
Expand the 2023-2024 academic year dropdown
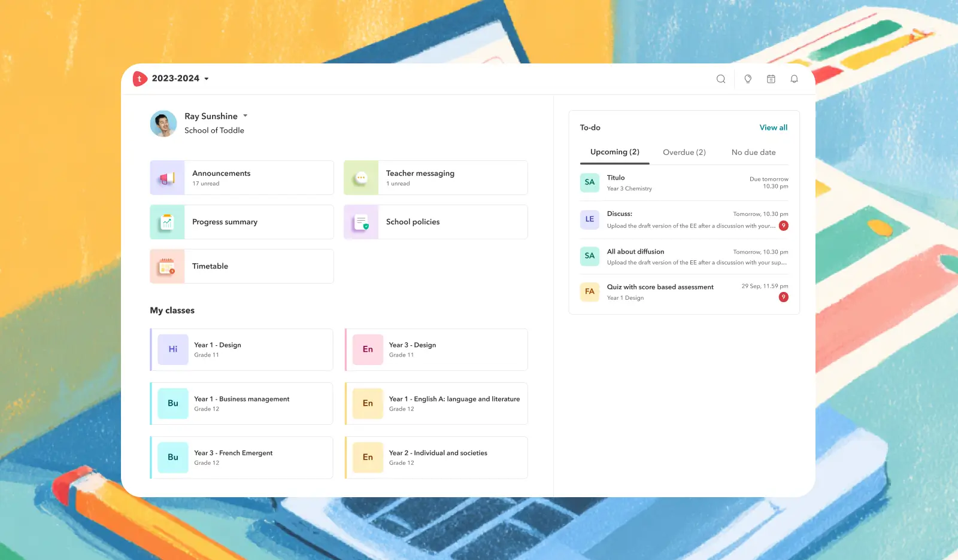[x=207, y=79]
